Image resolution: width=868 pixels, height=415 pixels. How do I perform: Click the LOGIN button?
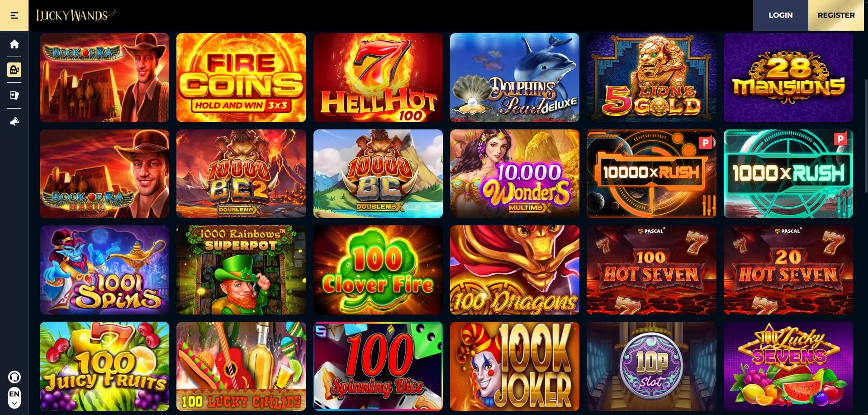coord(780,15)
